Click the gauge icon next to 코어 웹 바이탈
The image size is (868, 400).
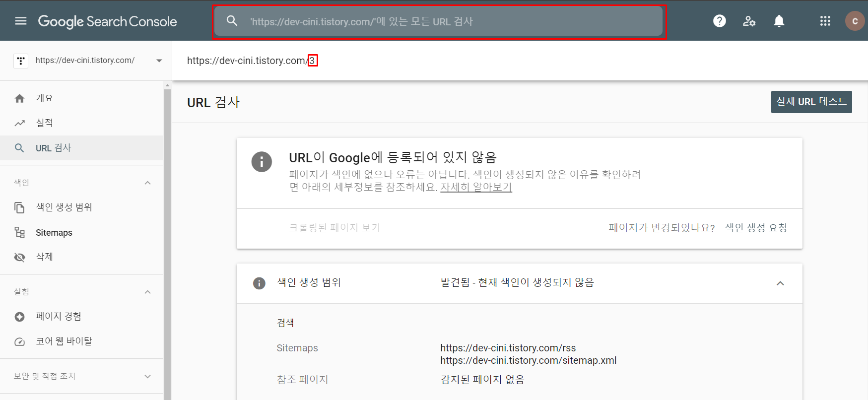19,341
